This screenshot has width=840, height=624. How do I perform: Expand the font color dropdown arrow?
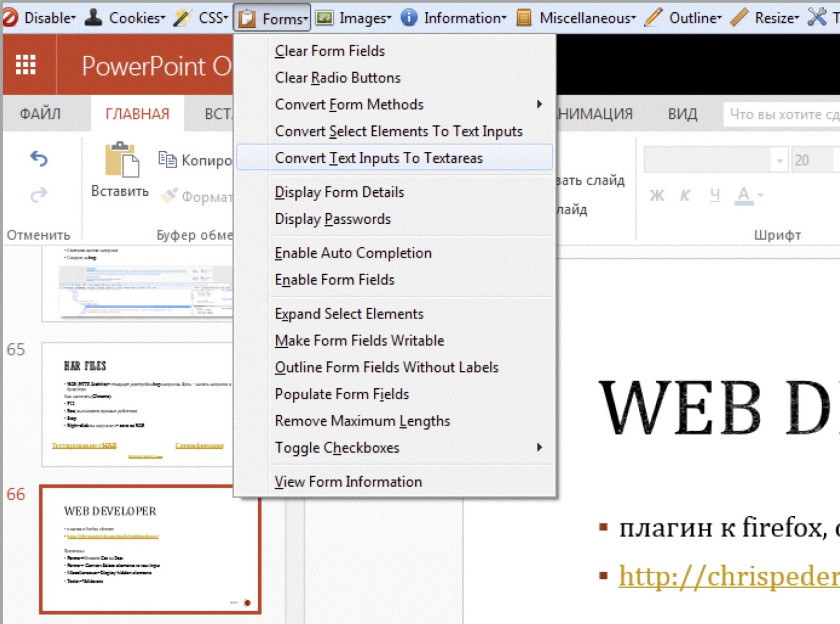click(x=761, y=195)
